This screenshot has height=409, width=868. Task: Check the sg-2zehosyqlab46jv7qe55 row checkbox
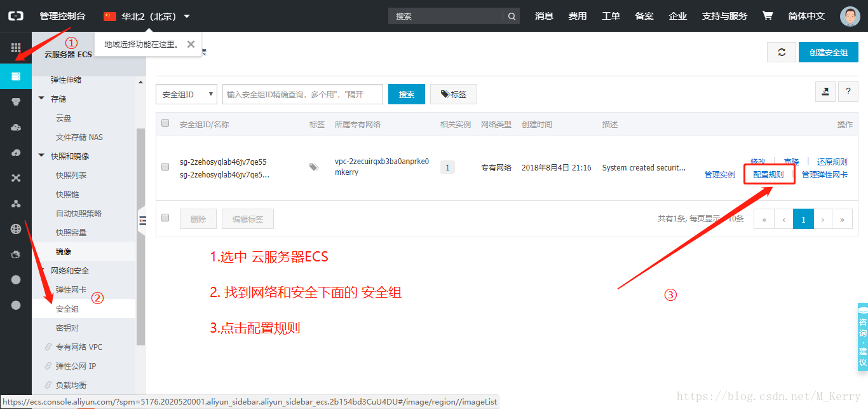coord(165,167)
